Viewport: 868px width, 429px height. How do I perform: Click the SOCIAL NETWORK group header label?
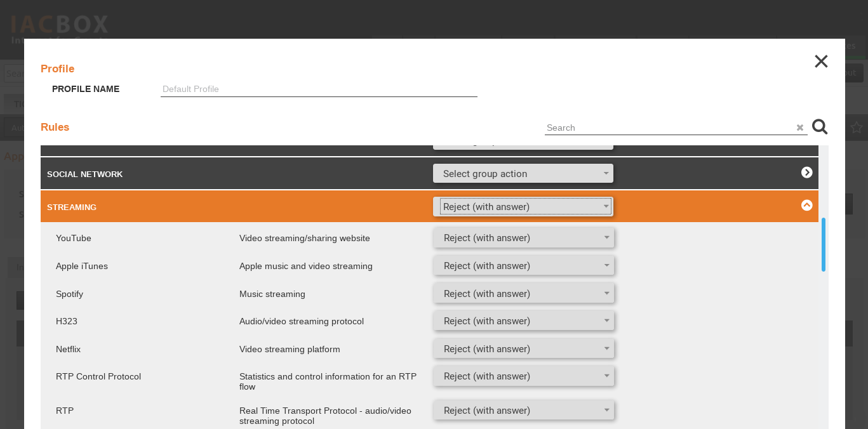[85, 174]
